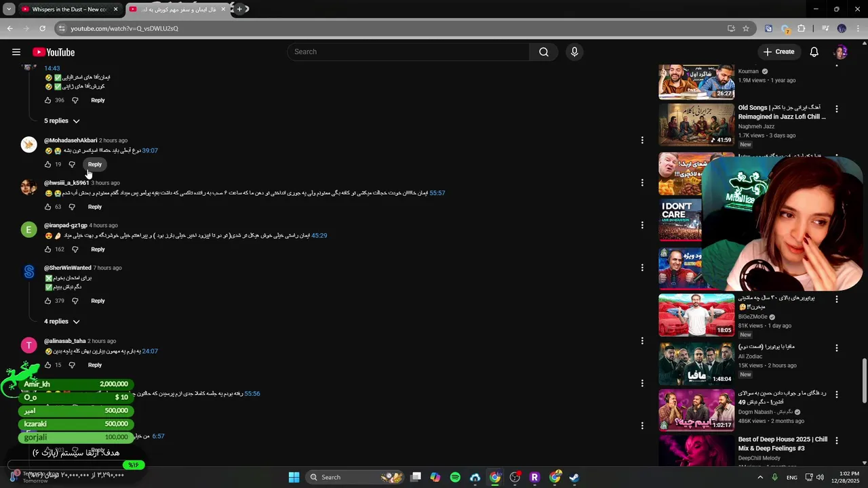Expand the 4 replies thread
Viewport: 868px width, 488px height.
(62, 321)
